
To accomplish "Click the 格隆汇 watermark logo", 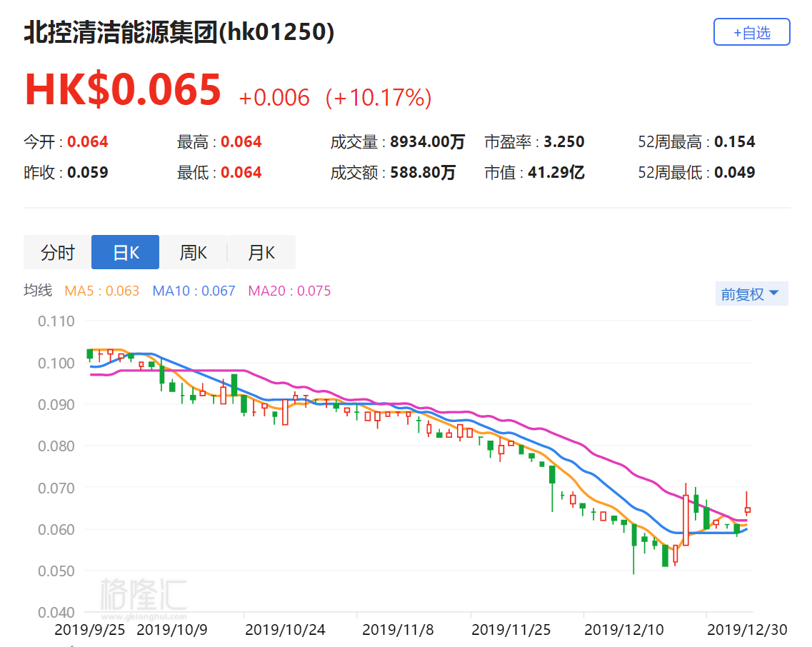I will [x=143, y=594].
